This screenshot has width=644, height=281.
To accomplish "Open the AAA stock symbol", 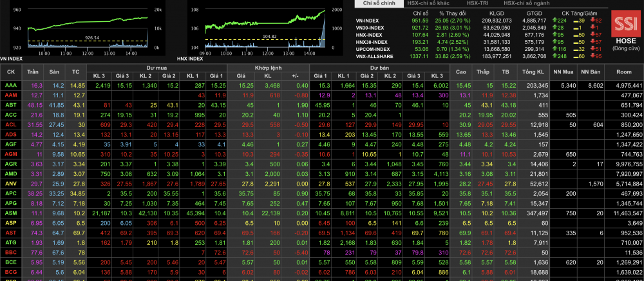I will 11,85.
